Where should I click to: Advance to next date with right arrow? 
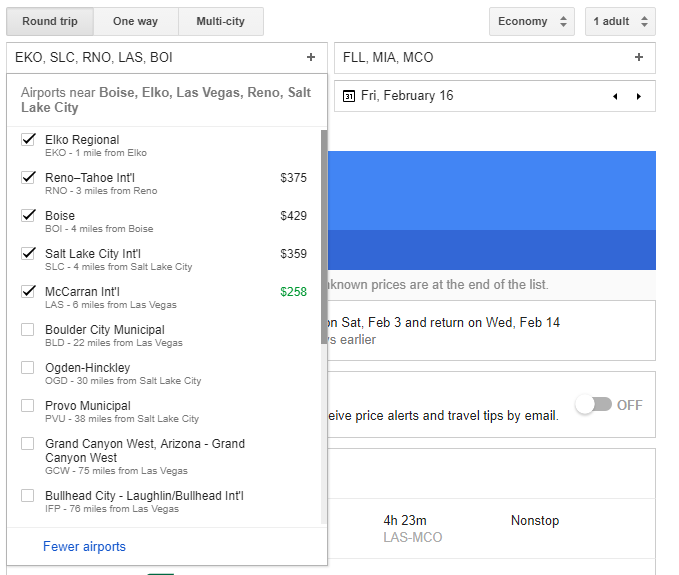point(639,96)
